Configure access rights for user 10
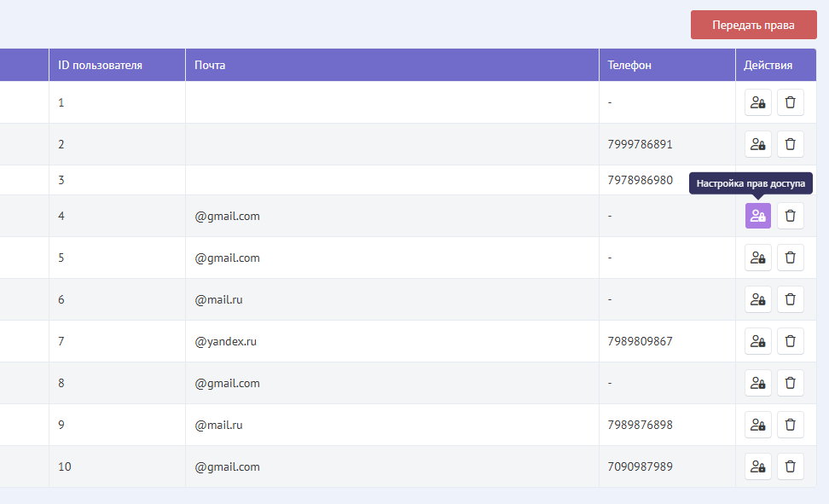This screenshot has width=829, height=504. coord(757,466)
